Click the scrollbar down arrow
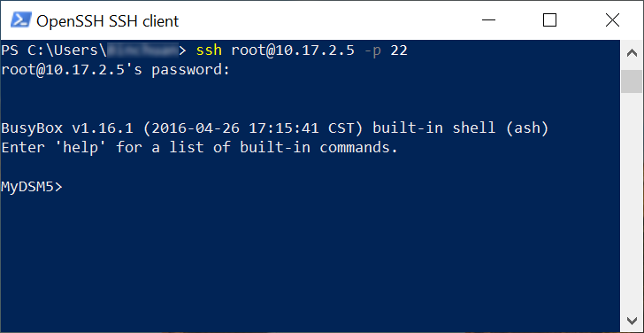 [x=632, y=320]
